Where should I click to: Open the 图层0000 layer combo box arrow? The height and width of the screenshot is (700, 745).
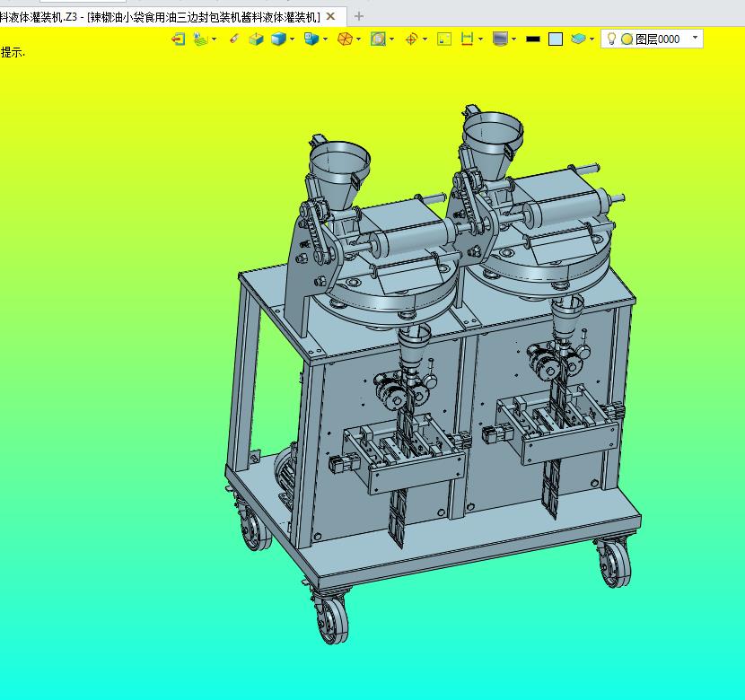tap(695, 38)
